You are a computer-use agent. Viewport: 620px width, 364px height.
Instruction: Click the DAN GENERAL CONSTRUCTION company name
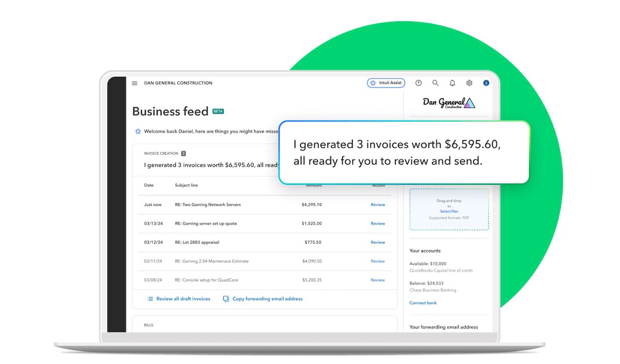[178, 83]
